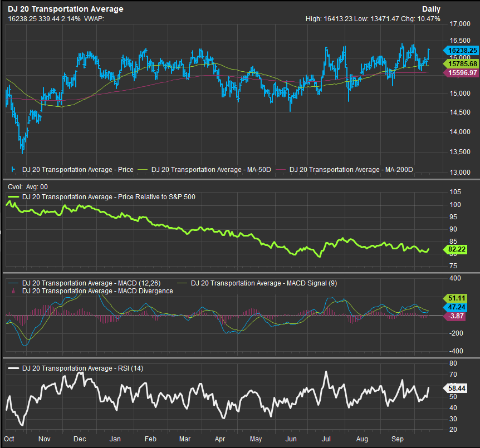Click the green 51.11 MACD signal tag
Viewport: 480px width, 448px height.
455,298
